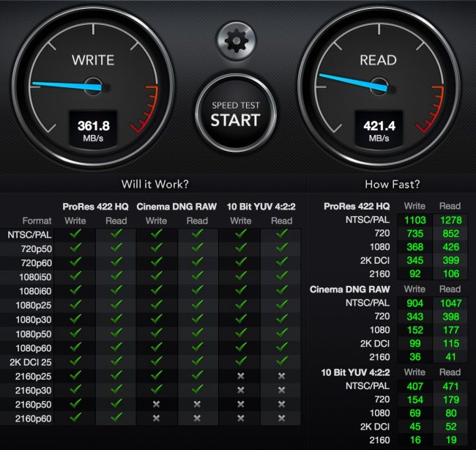Open the settings gear button
The image size is (476, 450).
tap(237, 41)
